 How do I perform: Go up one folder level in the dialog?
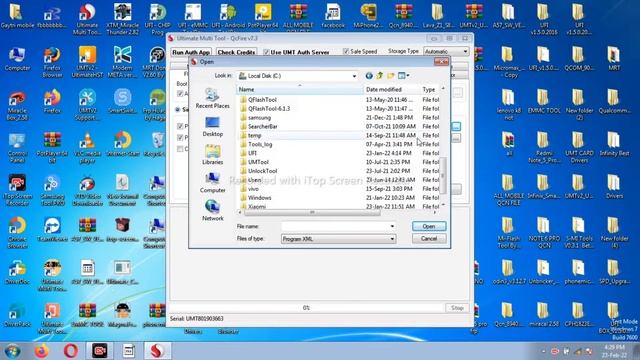coord(380,76)
